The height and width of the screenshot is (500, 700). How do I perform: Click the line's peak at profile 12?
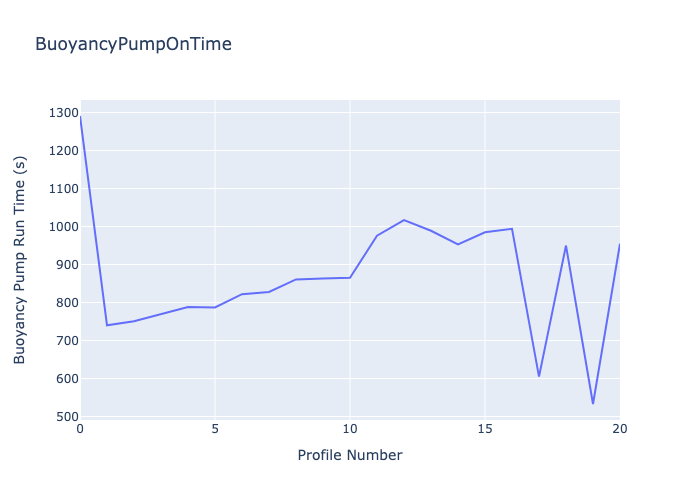404,220
